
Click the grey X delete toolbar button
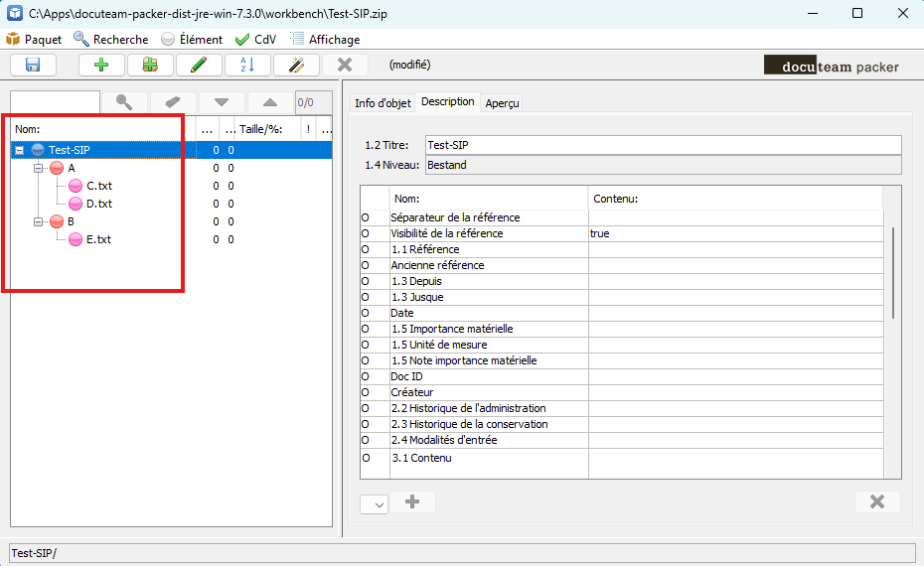point(346,65)
